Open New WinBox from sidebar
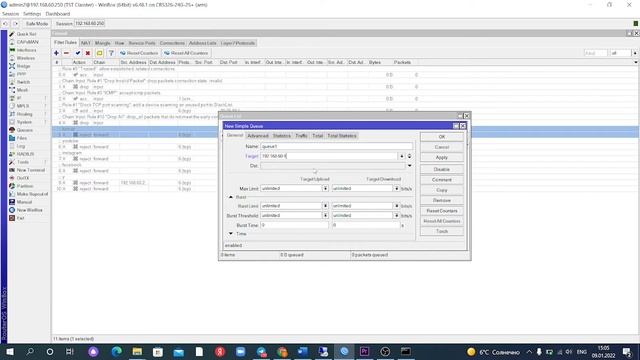This screenshot has height=360, width=640. pyautogui.click(x=29, y=210)
